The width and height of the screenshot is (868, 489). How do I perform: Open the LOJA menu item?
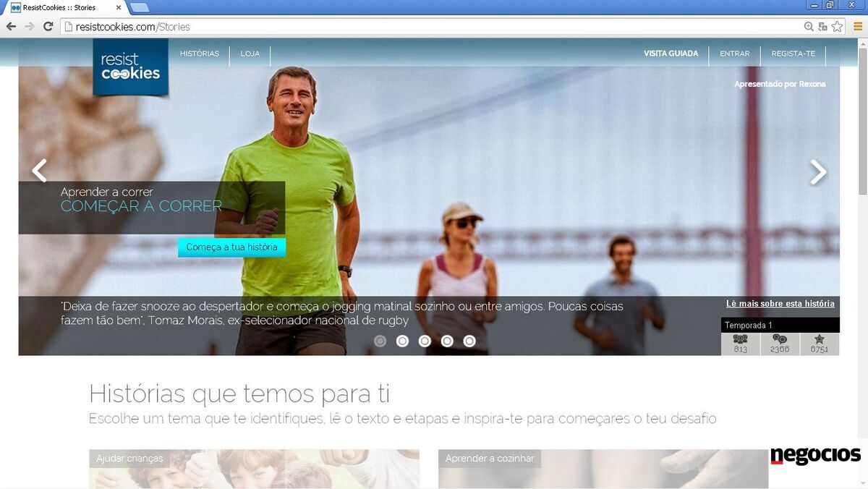coord(250,54)
